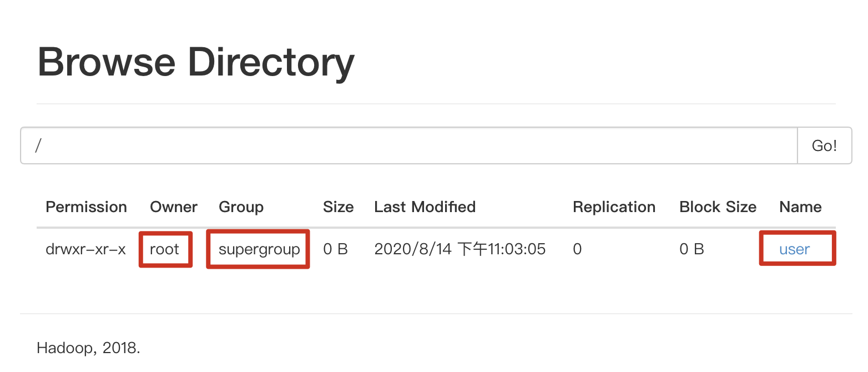This screenshot has width=868, height=372.
Task: Sort by the Name column header
Action: point(800,207)
